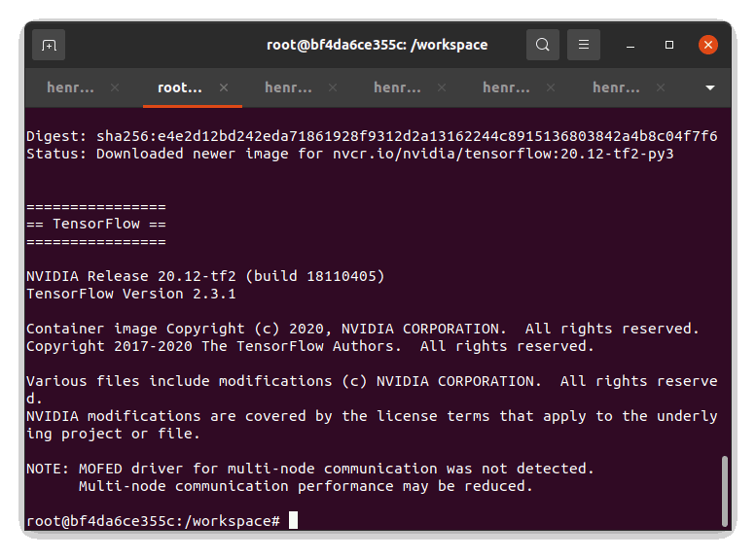Open the hamburger menu

(584, 45)
